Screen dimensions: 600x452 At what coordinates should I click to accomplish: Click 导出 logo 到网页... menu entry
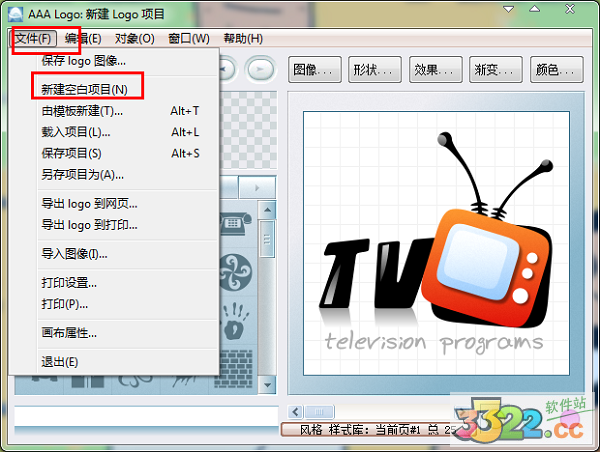[90, 204]
